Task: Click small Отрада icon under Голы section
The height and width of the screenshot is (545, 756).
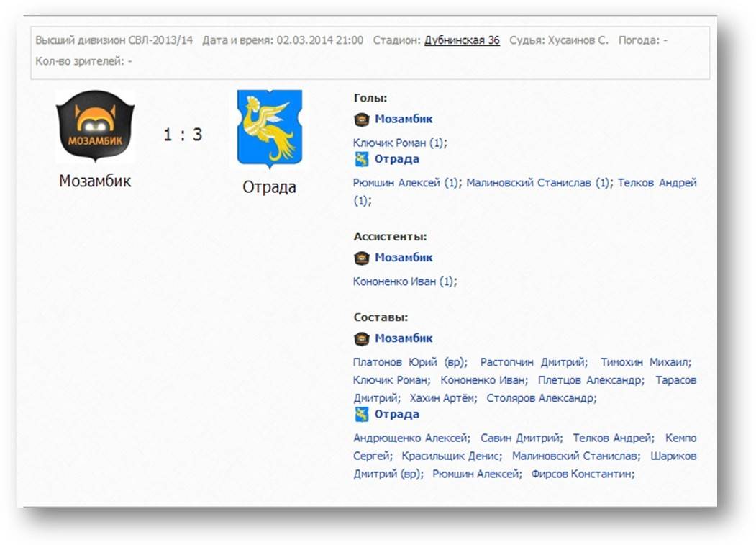Action: coord(362,160)
